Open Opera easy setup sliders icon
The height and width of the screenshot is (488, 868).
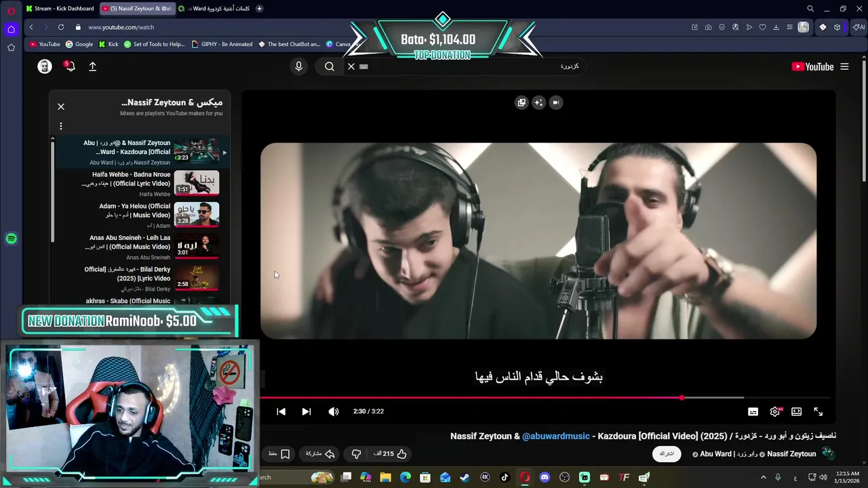(x=789, y=27)
